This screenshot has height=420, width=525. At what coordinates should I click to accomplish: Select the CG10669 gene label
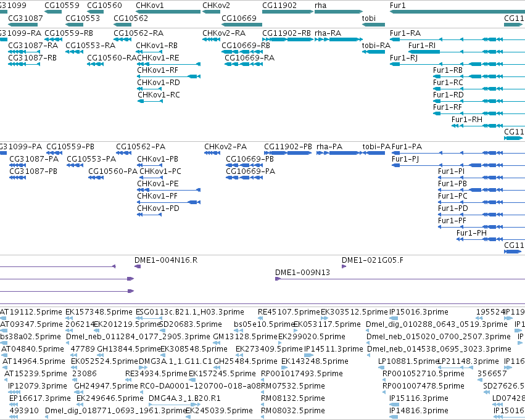click(239, 18)
